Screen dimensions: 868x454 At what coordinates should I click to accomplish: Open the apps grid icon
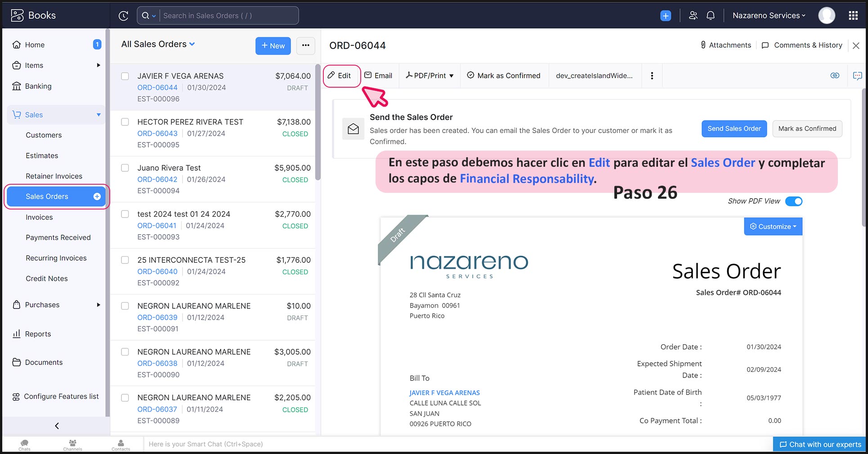pos(853,16)
